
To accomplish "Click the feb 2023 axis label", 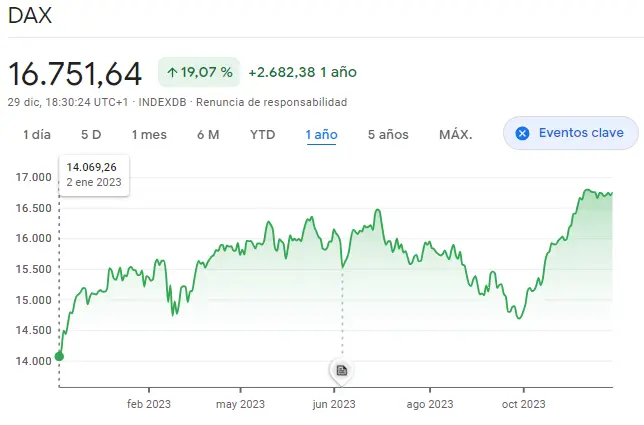I will click(149, 404).
